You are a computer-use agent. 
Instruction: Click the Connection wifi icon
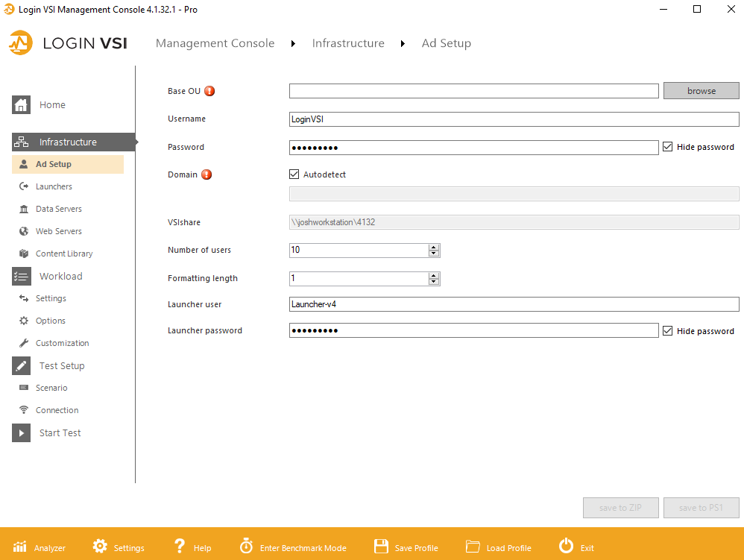(23, 410)
